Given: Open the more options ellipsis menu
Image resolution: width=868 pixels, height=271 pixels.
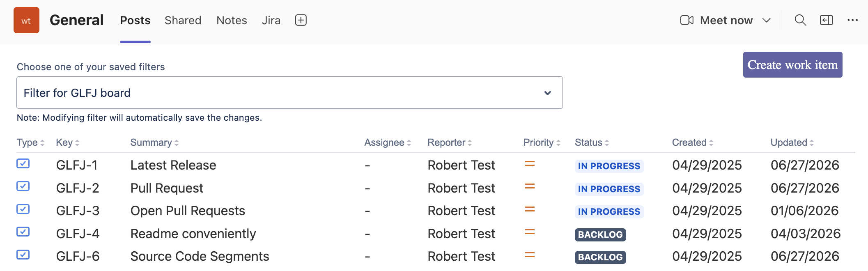Looking at the screenshot, I should [x=853, y=20].
